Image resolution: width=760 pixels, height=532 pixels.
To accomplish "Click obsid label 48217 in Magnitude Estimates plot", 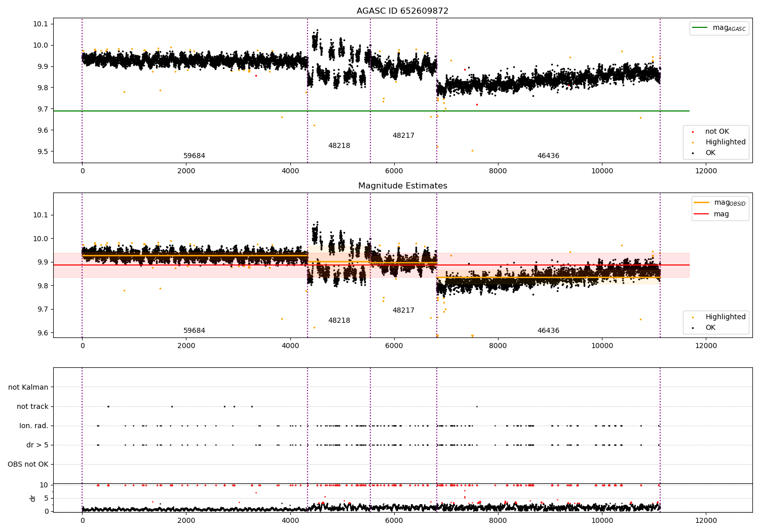I will 403,310.
